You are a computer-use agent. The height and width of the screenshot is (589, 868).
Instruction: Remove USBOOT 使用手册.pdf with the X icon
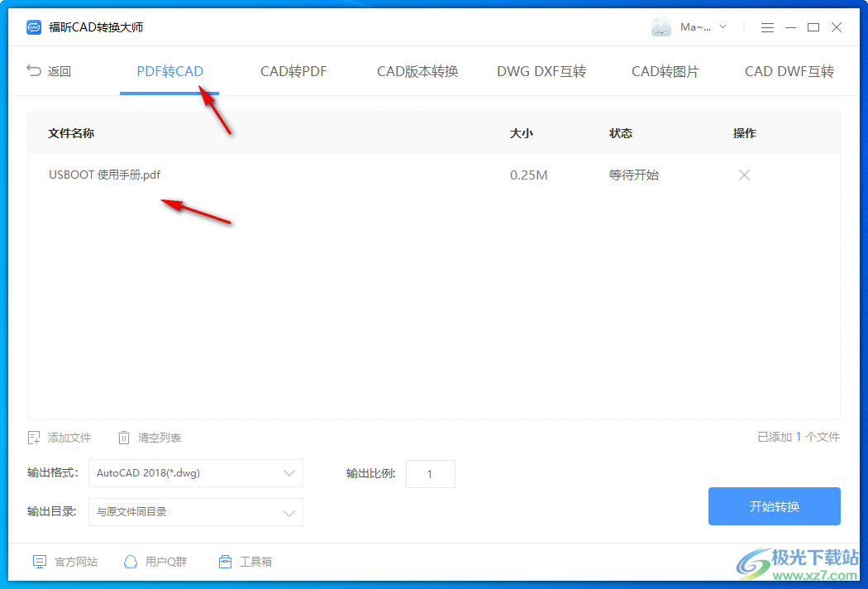click(744, 175)
